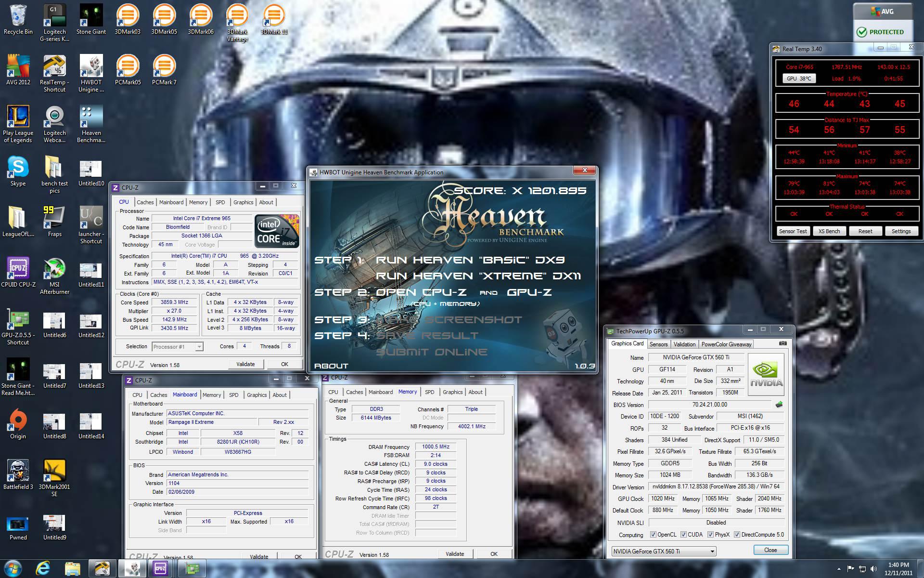The width and height of the screenshot is (924, 578).
Task: Open 3DMark2001 SE desktop icon
Action: coord(54,478)
